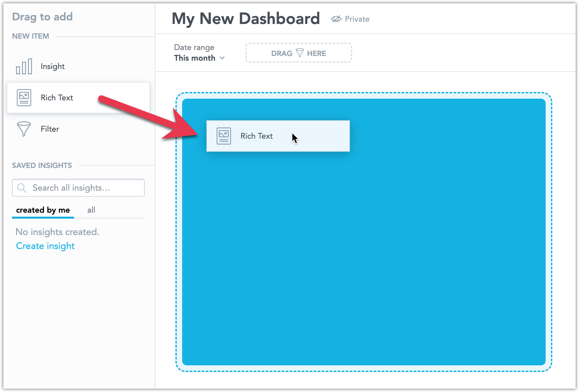The image size is (579, 392).
Task: Select the Insight bar chart icon
Action: 24,66
